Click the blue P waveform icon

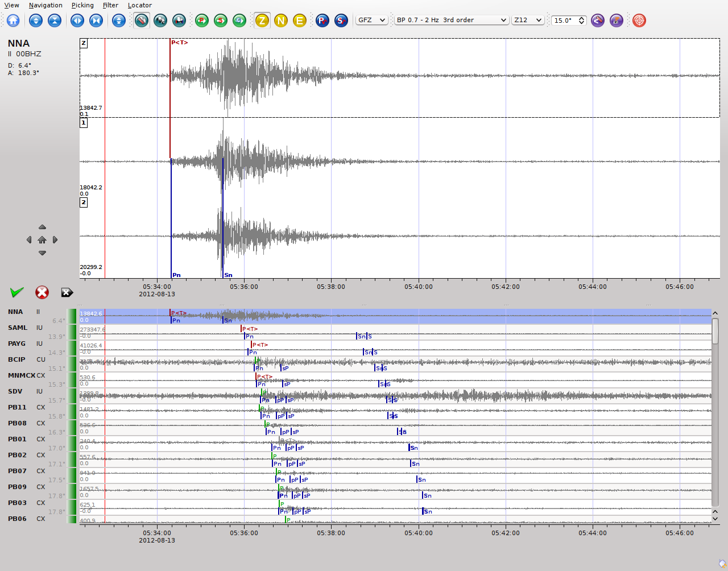[322, 20]
